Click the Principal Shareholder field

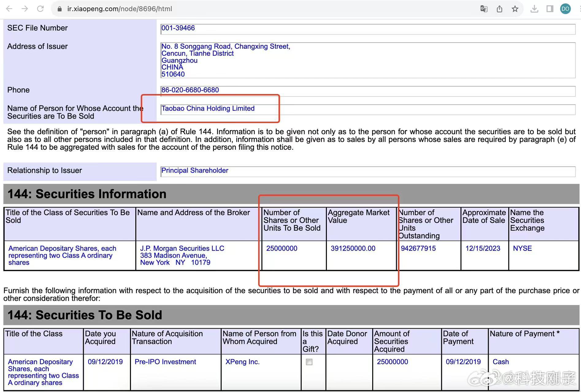click(x=368, y=171)
